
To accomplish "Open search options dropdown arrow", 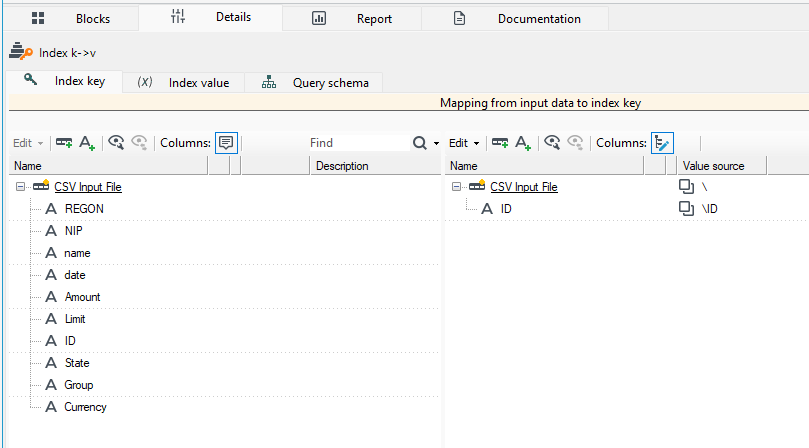I will (x=436, y=143).
